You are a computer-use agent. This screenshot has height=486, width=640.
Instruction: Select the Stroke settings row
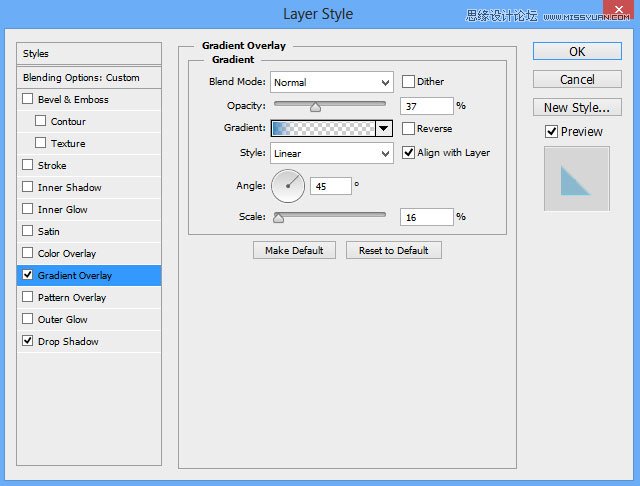(x=89, y=165)
